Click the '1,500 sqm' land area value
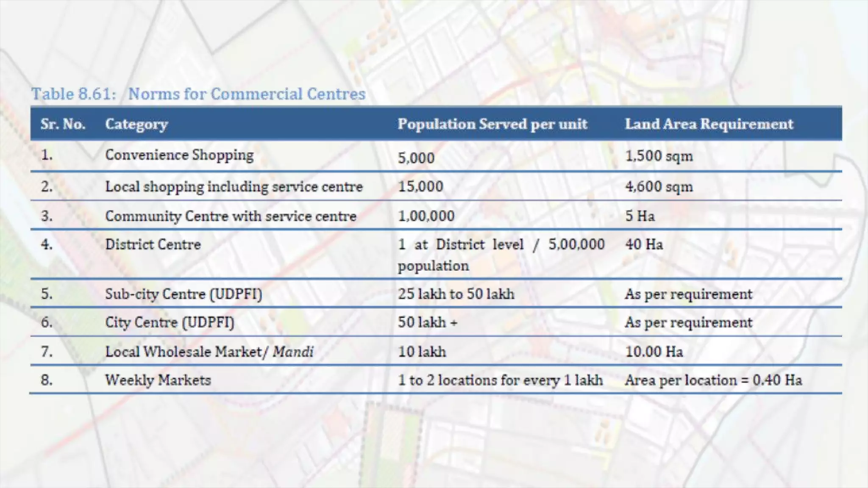 [659, 156]
